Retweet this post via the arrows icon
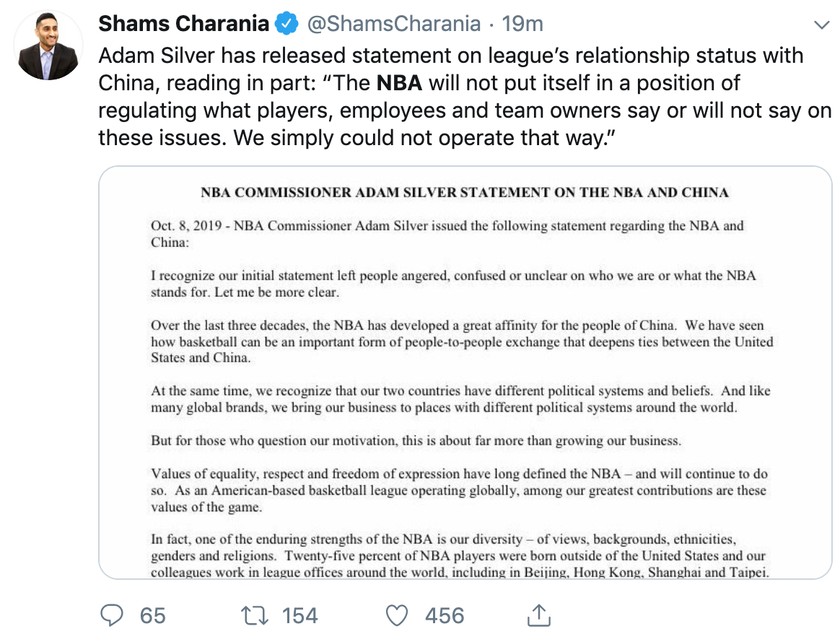 [x=254, y=615]
